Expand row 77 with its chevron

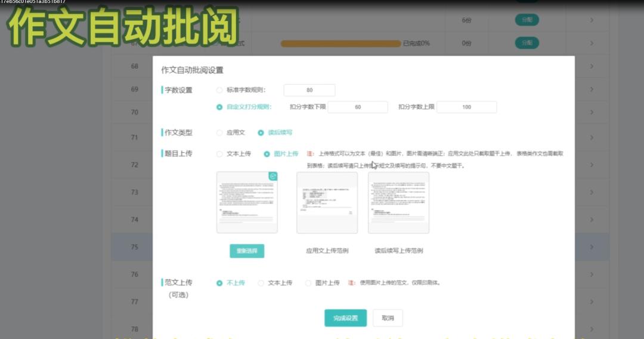pyautogui.click(x=592, y=301)
